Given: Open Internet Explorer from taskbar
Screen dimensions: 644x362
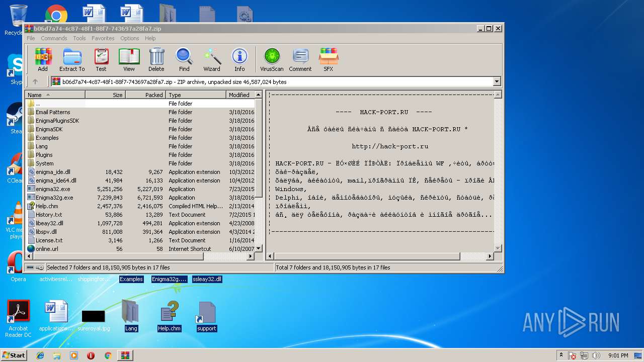Looking at the screenshot, I should [40, 355].
